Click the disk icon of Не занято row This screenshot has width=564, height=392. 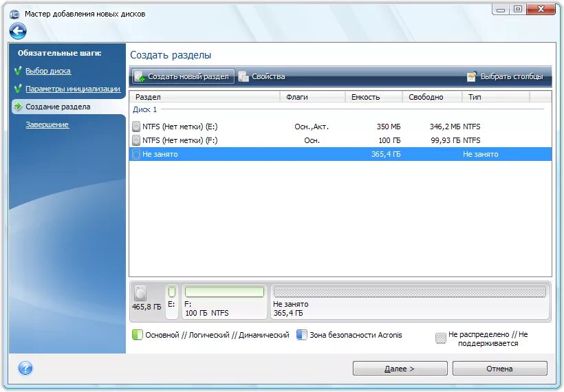[x=136, y=154]
